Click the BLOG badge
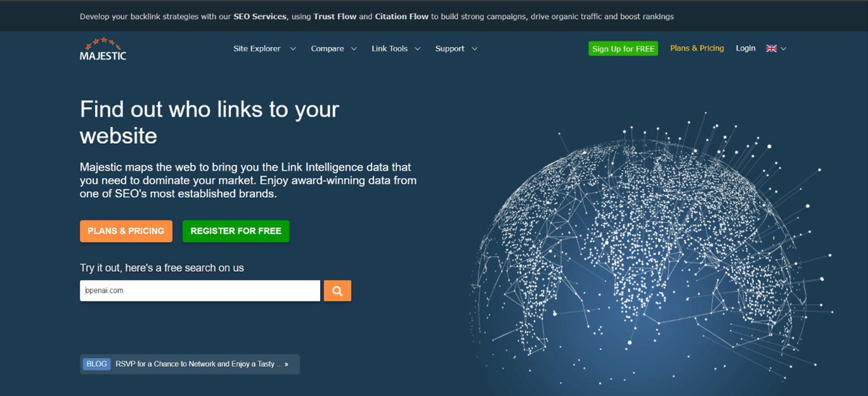 click(96, 364)
